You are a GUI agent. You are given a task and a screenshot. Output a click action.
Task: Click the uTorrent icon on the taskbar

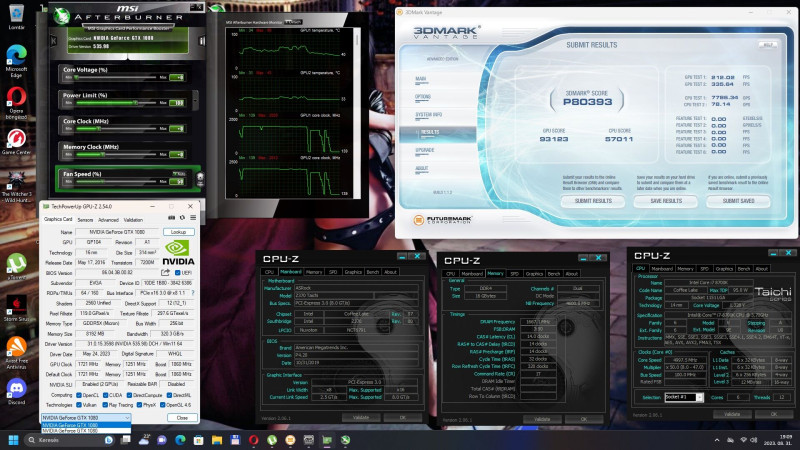(x=272, y=440)
